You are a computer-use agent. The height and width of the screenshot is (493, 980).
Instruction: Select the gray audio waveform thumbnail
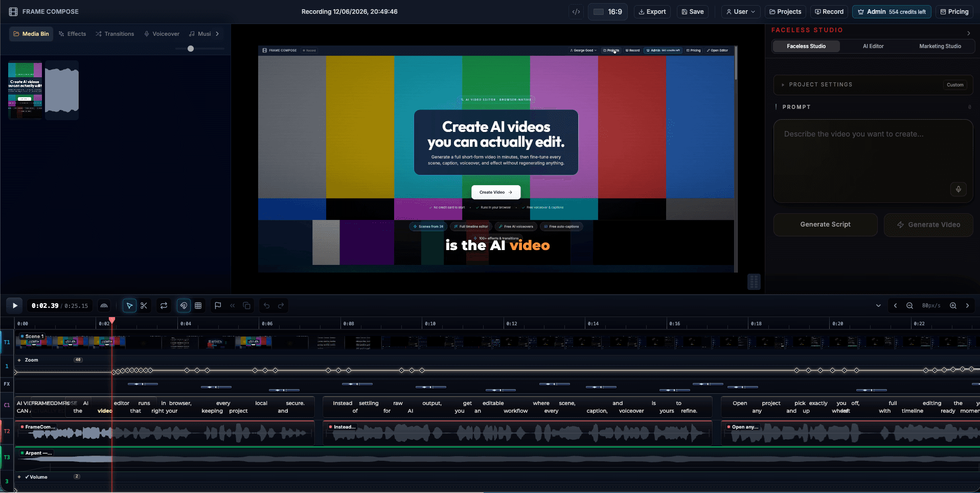(62, 91)
